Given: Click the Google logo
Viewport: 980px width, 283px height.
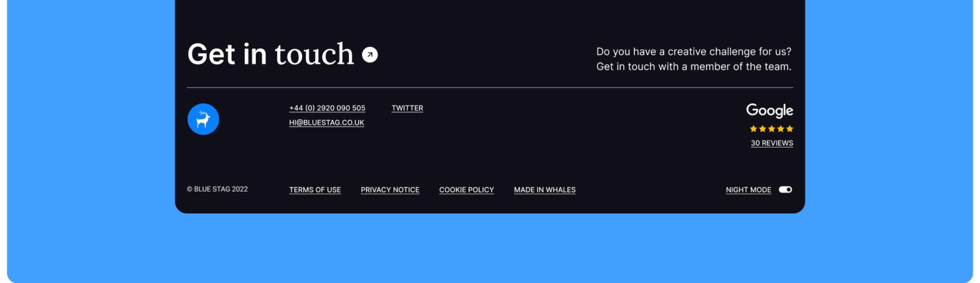Looking at the screenshot, I should pyautogui.click(x=769, y=110).
